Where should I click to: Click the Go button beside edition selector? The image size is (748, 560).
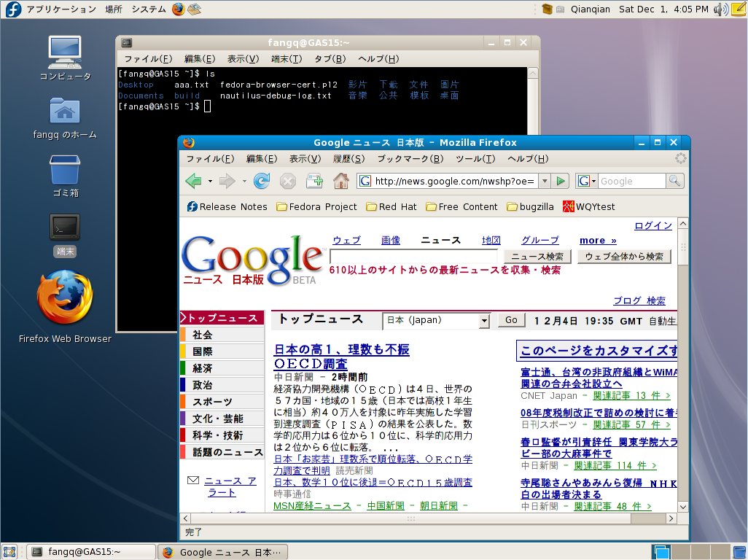[511, 320]
